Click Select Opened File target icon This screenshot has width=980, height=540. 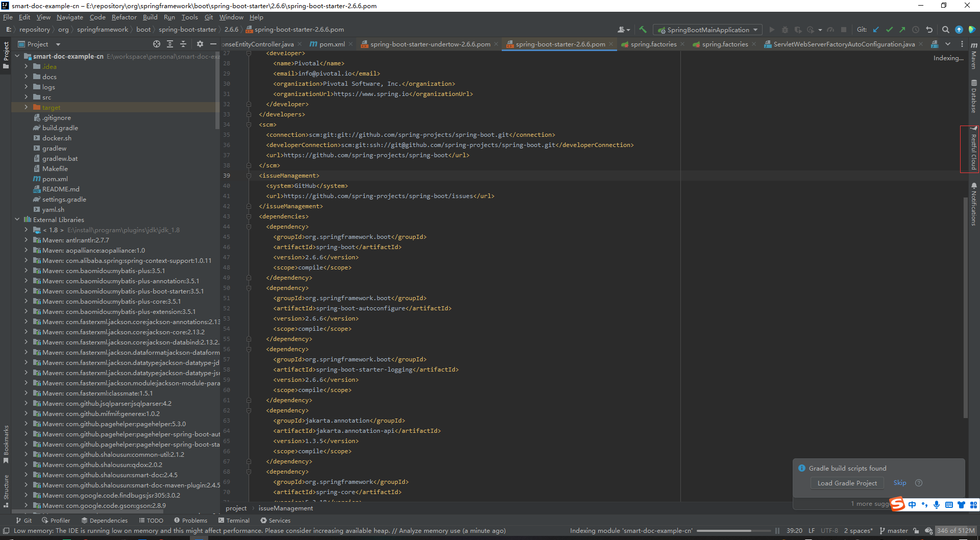click(157, 44)
